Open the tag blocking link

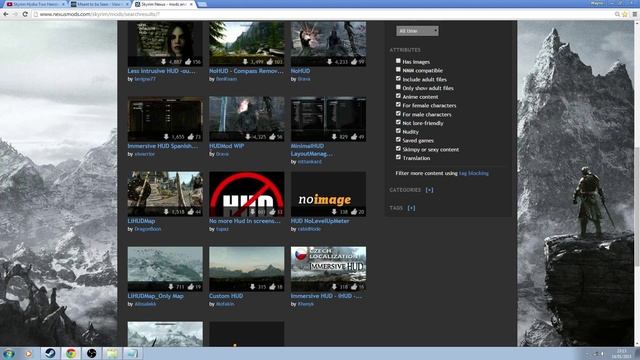tap(474, 173)
